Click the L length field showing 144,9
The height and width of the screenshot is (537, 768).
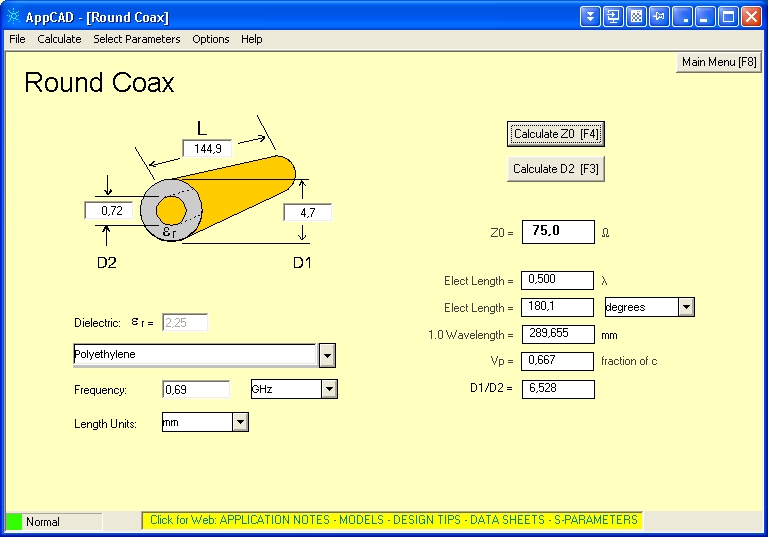pyautogui.click(x=207, y=148)
